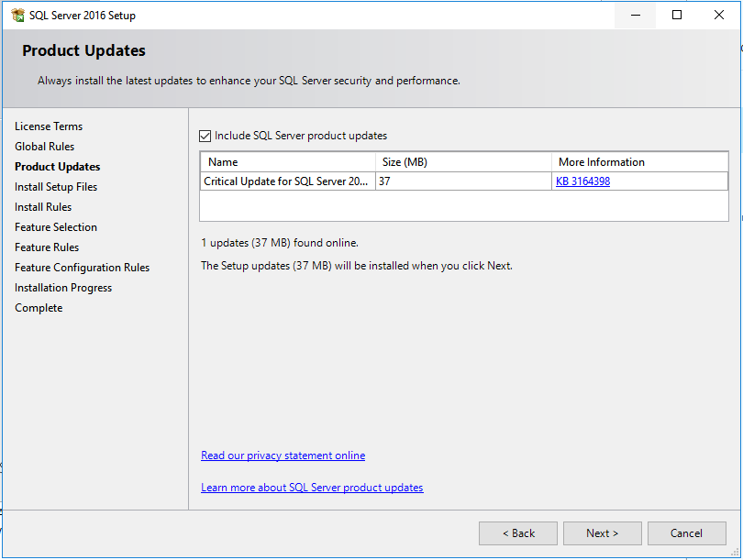The image size is (743, 560).
Task: Select the License Terms step
Action: click(49, 126)
